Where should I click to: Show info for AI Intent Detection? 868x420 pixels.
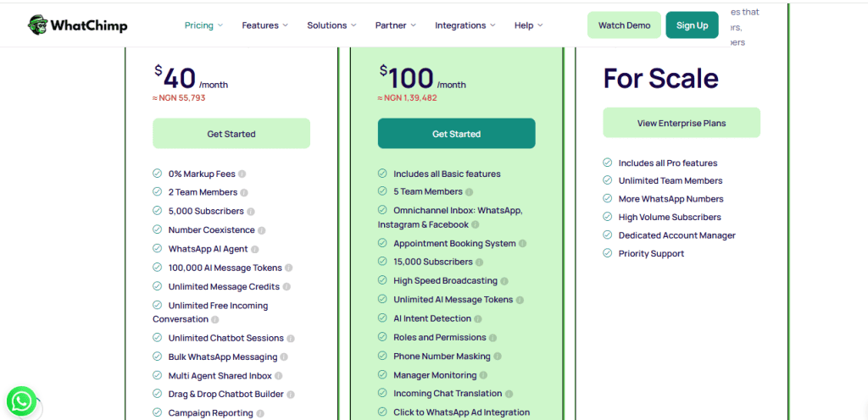pos(479,319)
